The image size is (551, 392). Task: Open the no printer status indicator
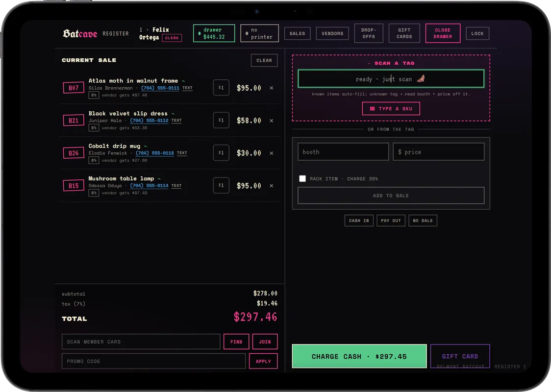pos(259,33)
